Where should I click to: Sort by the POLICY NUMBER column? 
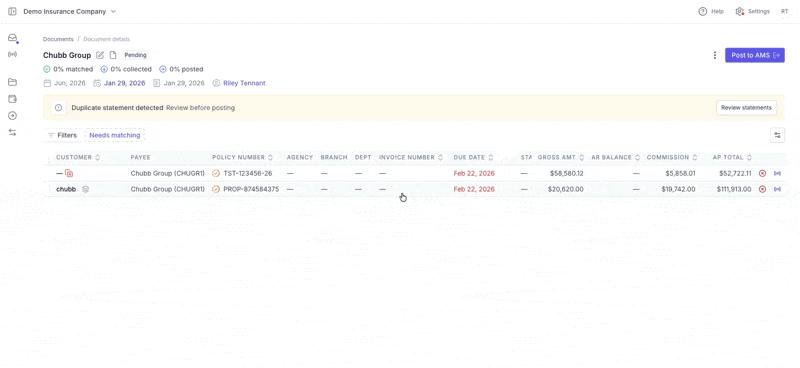tap(242, 157)
